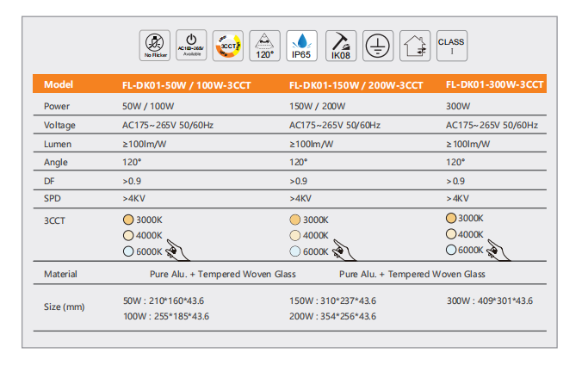Image resolution: width=588 pixels, height=378 pixels.
Task: Click the 300W : 409*301*43.6 size text
Action: click(489, 301)
